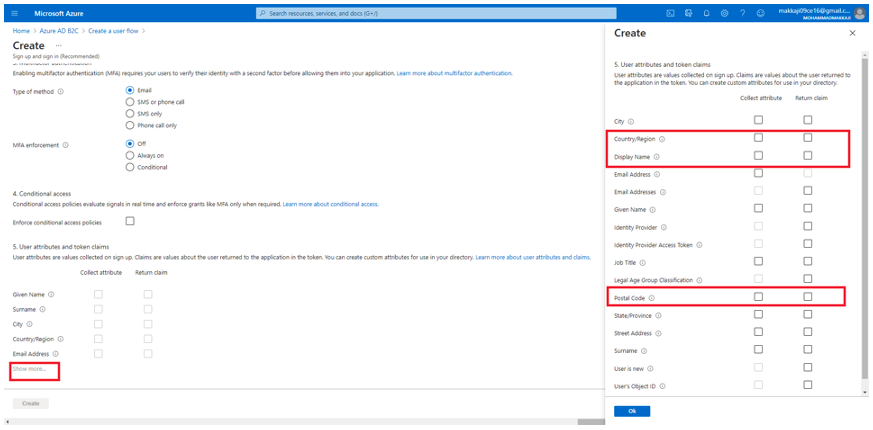Open the Azure portal hamburger menu
Viewport: 873px width, 430px height.
click(14, 13)
